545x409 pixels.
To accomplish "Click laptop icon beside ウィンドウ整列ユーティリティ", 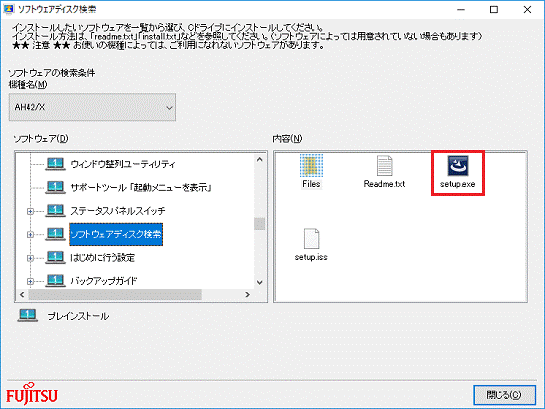I will tap(55, 164).
